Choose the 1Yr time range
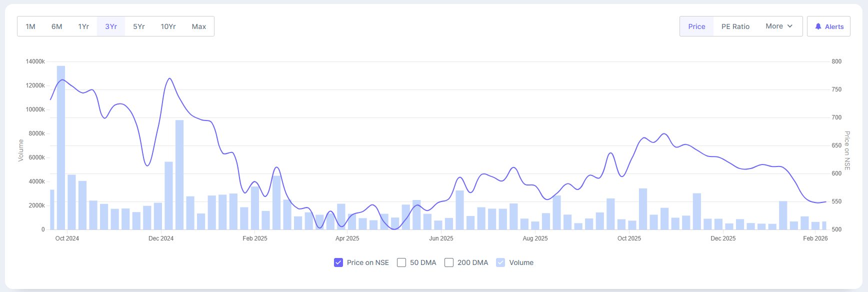This screenshot has height=292, width=868. (83, 26)
